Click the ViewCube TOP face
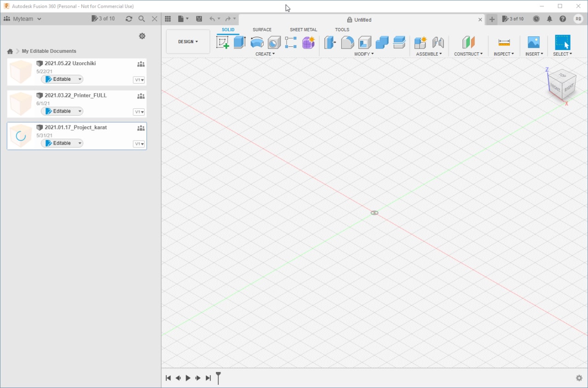 (562, 75)
